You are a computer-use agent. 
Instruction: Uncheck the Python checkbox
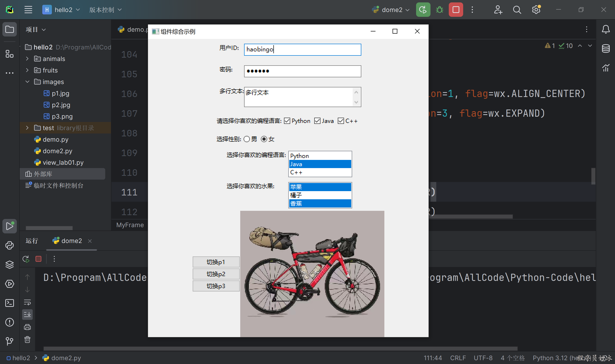tap(287, 121)
